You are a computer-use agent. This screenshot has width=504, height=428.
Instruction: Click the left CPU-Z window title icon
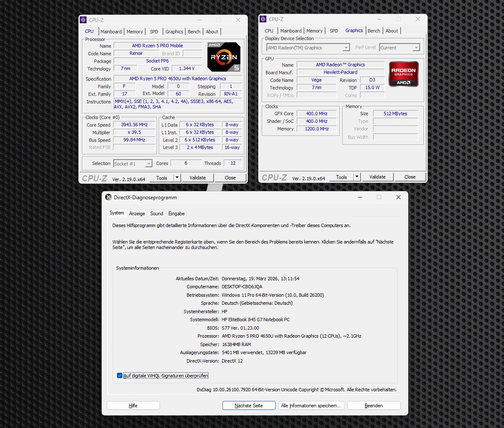click(x=83, y=20)
